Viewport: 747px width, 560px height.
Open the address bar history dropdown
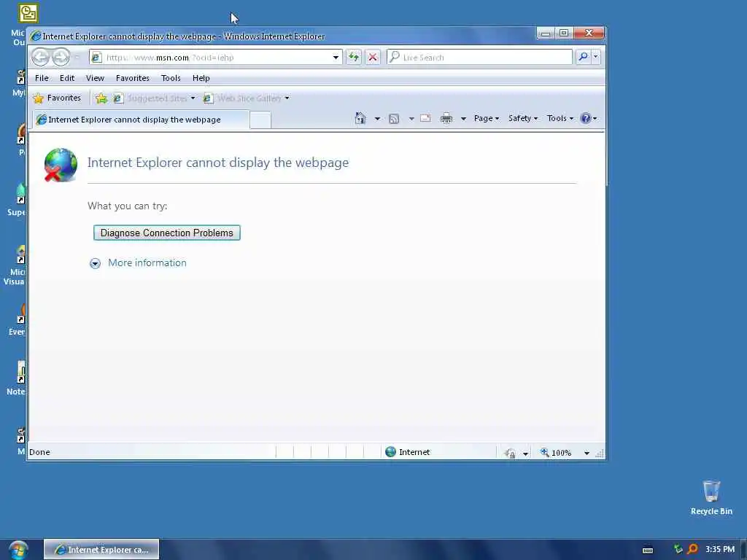click(x=336, y=57)
